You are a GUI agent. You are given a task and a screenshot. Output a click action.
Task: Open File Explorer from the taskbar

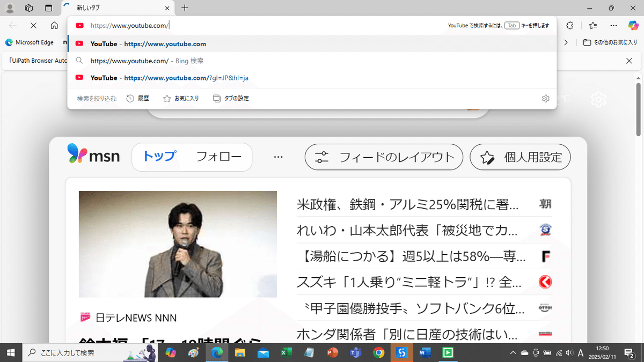[239, 352]
